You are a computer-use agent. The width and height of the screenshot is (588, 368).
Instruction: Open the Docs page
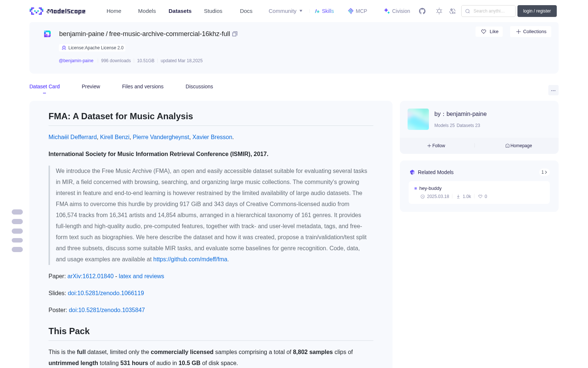click(246, 11)
